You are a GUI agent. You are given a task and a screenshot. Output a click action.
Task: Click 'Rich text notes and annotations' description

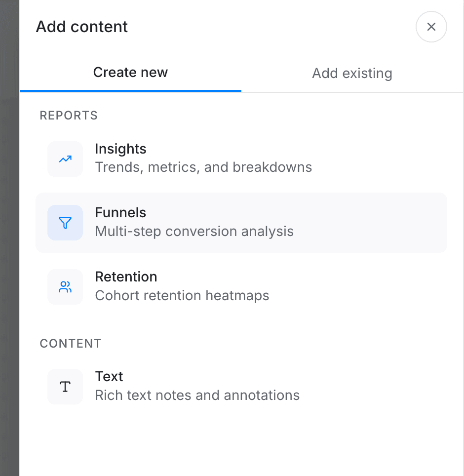[197, 395]
